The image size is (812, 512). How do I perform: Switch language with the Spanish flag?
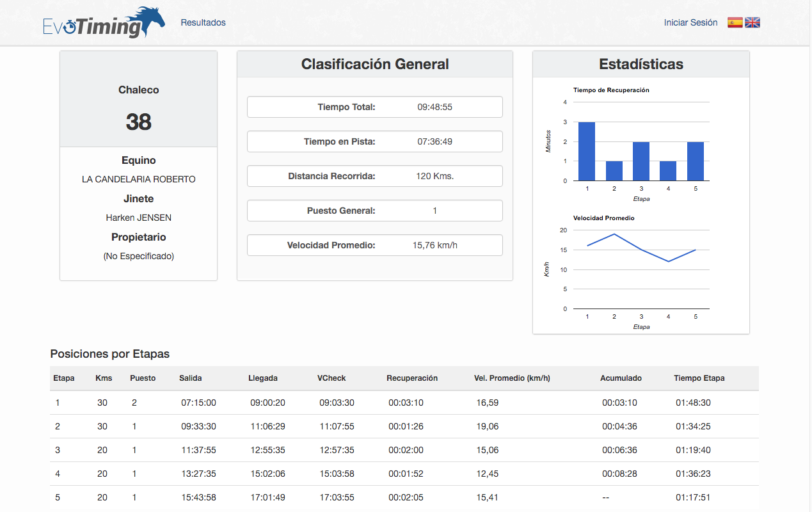pos(735,22)
